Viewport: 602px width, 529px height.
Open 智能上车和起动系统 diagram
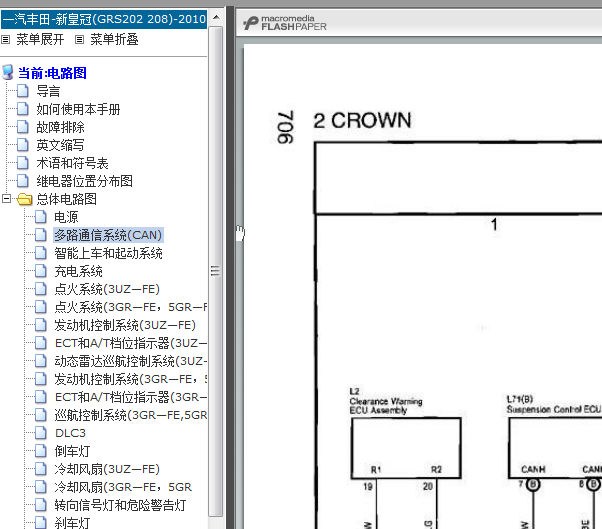(108, 253)
